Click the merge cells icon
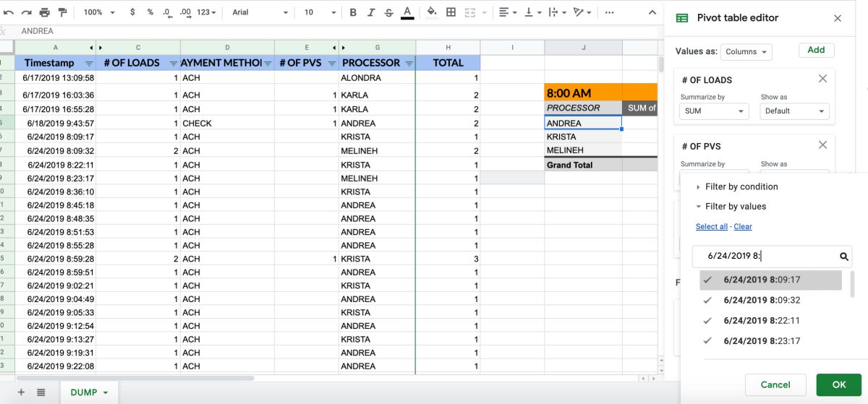Image resolution: width=868 pixels, height=404 pixels. pyautogui.click(x=469, y=12)
